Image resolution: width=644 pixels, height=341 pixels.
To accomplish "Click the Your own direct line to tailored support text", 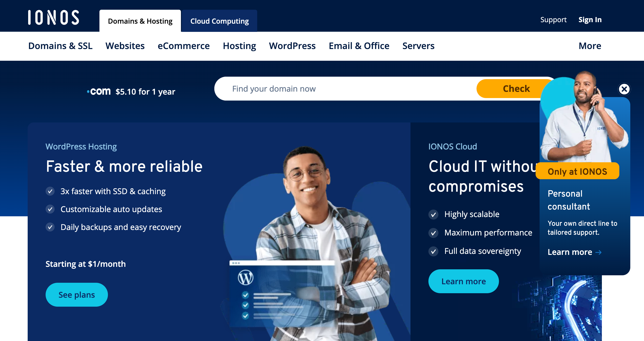I will point(582,228).
